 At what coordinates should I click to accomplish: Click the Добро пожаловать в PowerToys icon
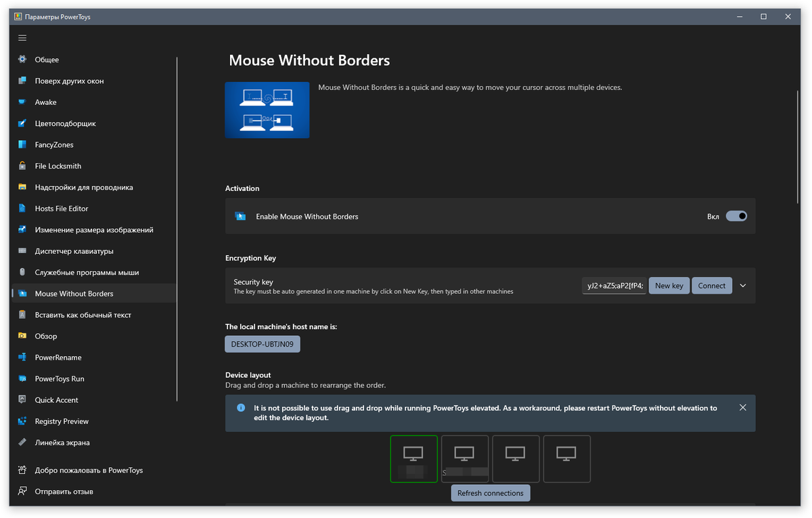22,470
